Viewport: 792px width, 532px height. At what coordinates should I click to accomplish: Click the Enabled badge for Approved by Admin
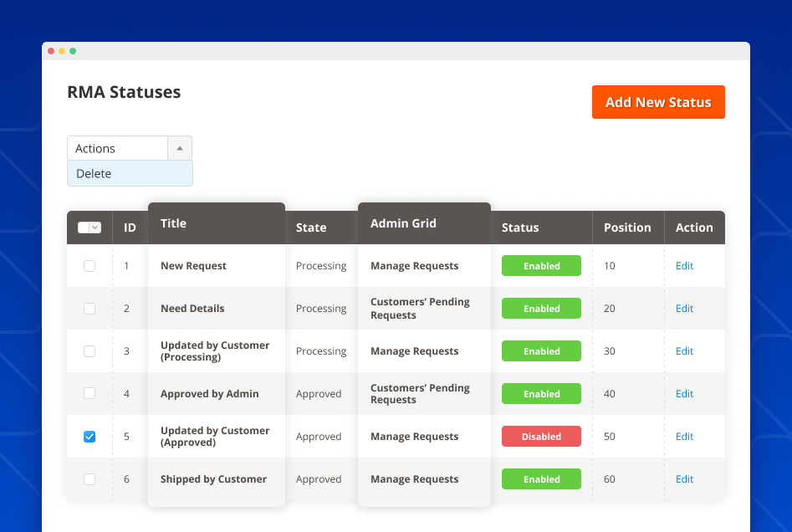click(x=540, y=393)
